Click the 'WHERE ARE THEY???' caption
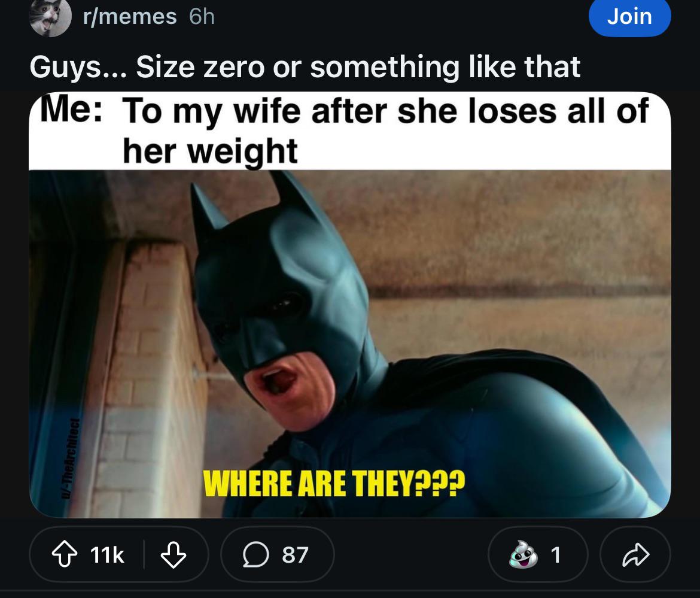Image resolution: width=700 pixels, height=598 pixels. 334,483
